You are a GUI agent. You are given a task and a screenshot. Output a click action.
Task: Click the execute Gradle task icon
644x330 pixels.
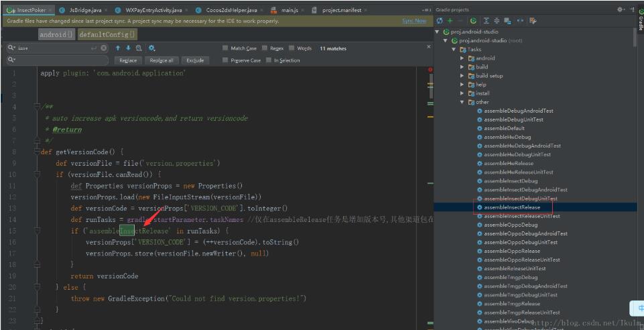[474, 21]
